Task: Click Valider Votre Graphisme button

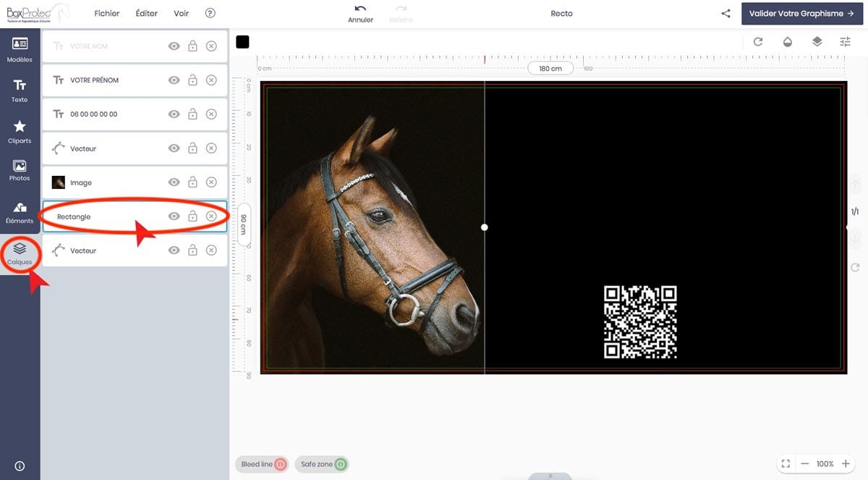Action: [x=801, y=14]
